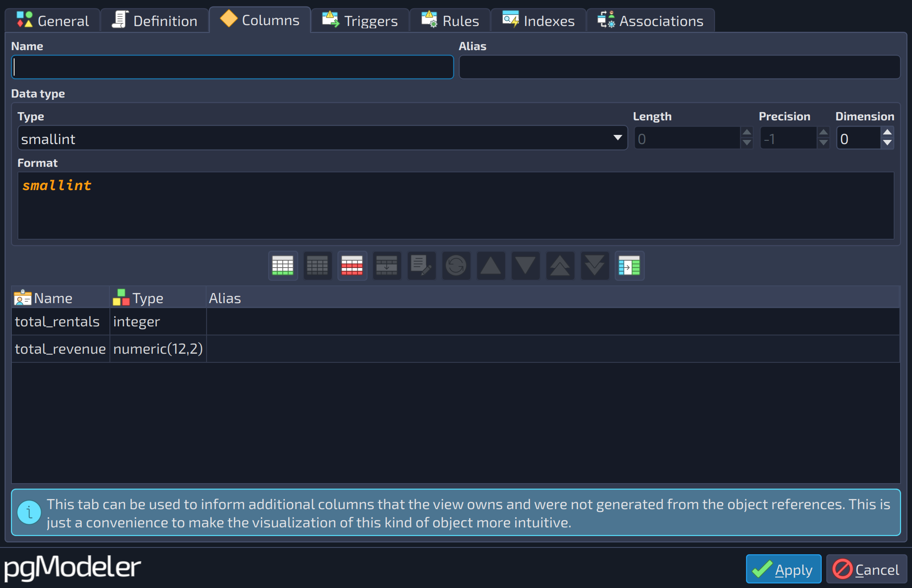
Task: Click the Precision spin box field
Action: 788,139
